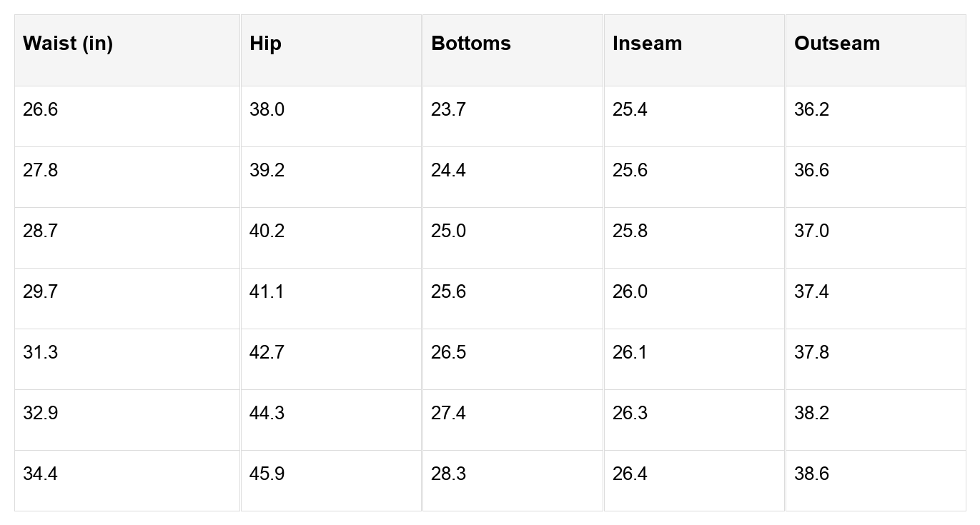
Task: Click the Outseam column header
Action: (837, 44)
